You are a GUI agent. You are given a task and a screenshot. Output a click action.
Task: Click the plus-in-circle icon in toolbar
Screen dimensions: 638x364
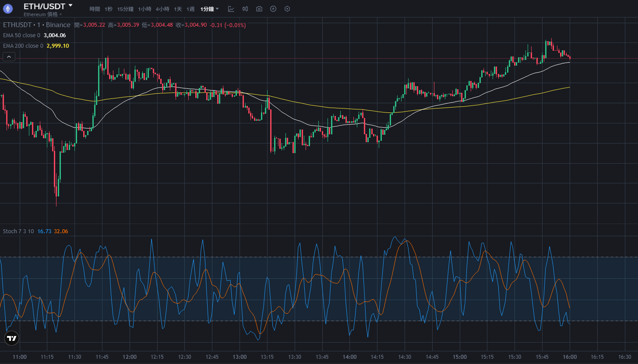pos(273,9)
